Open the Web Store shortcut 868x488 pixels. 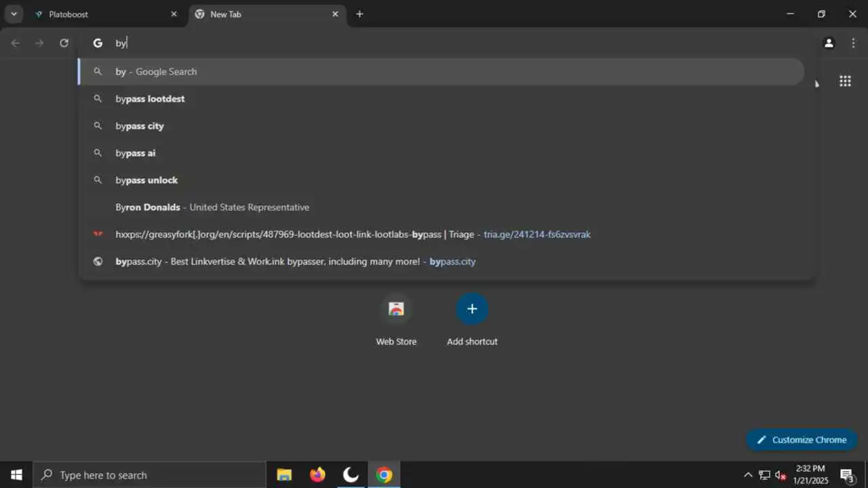tap(396, 320)
